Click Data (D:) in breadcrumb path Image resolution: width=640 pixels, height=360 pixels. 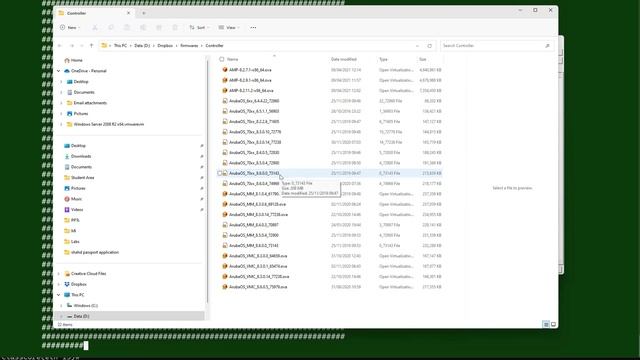tap(142, 46)
